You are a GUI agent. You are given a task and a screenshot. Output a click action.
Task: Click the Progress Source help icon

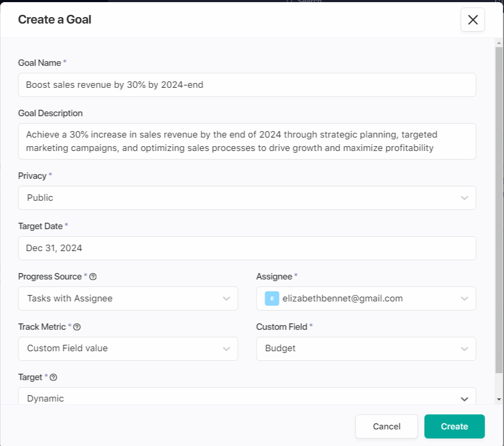[93, 277]
